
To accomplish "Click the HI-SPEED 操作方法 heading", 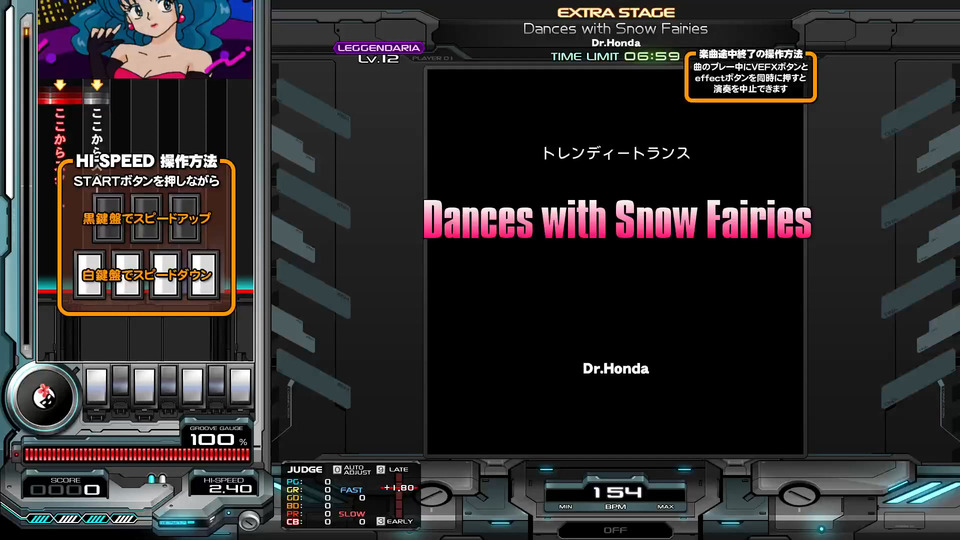I will pyautogui.click(x=146, y=161).
